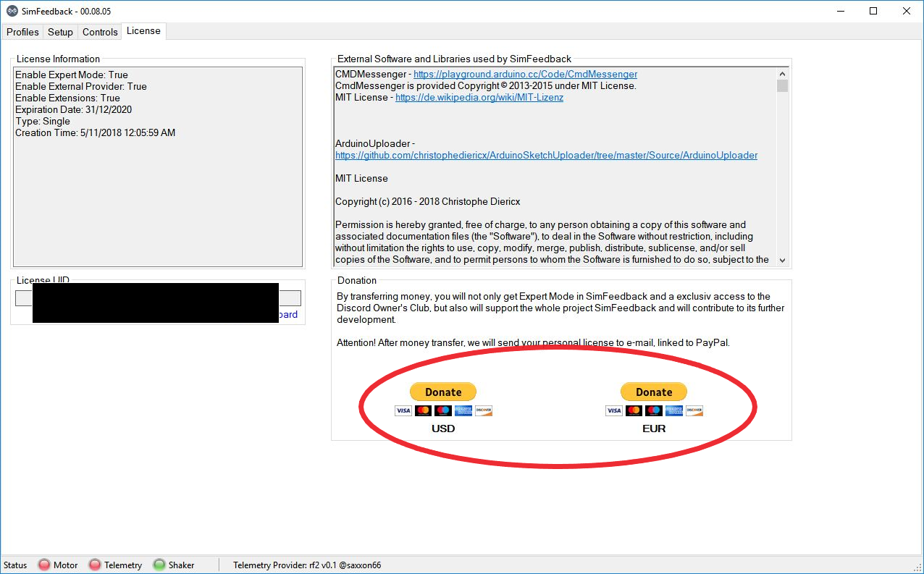Viewport: 924px width, 574px height.
Task: Click 'Enable External Provider: True' text
Action: pyautogui.click(x=81, y=86)
